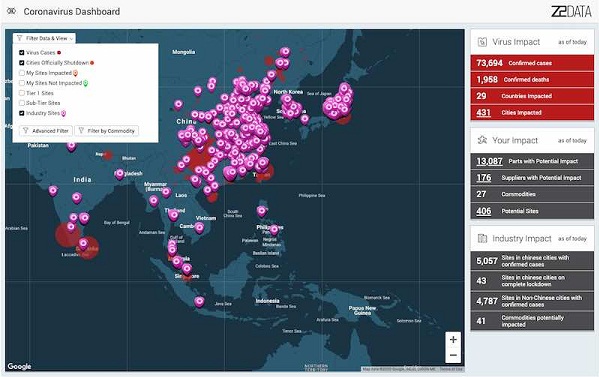Click the Google logo on the map
599x377 pixels.
click(19, 366)
